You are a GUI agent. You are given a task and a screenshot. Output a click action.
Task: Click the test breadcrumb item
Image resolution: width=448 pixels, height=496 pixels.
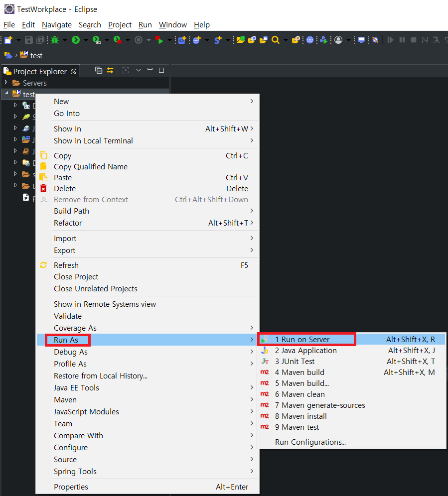click(31, 55)
